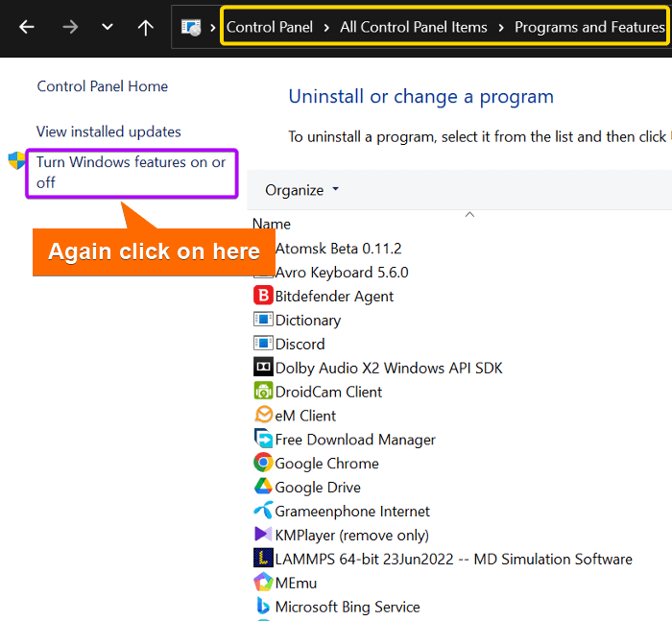Select Programs and Features in the breadcrumb
The height and width of the screenshot is (621, 672).
point(589,27)
